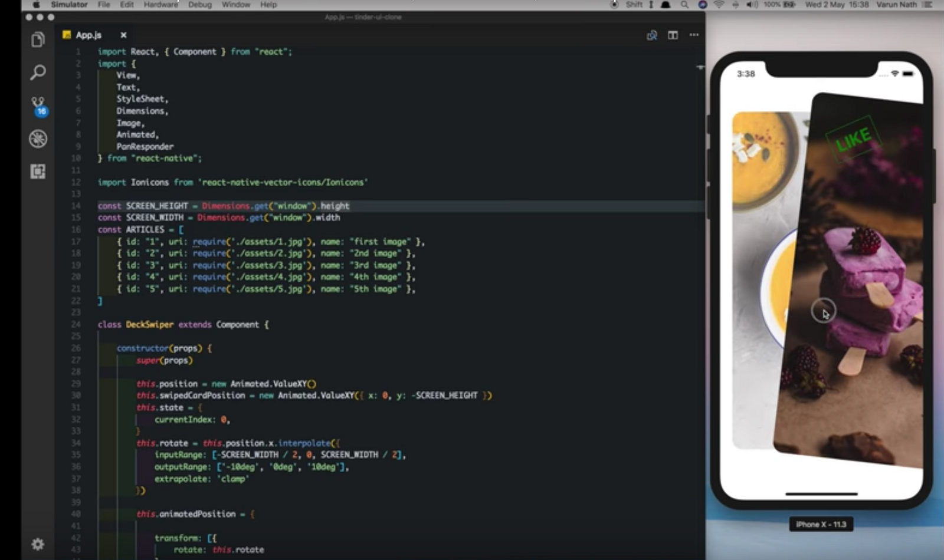Click the constructor keyword on line 26
The width and height of the screenshot is (944, 560).
pos(143,348)
